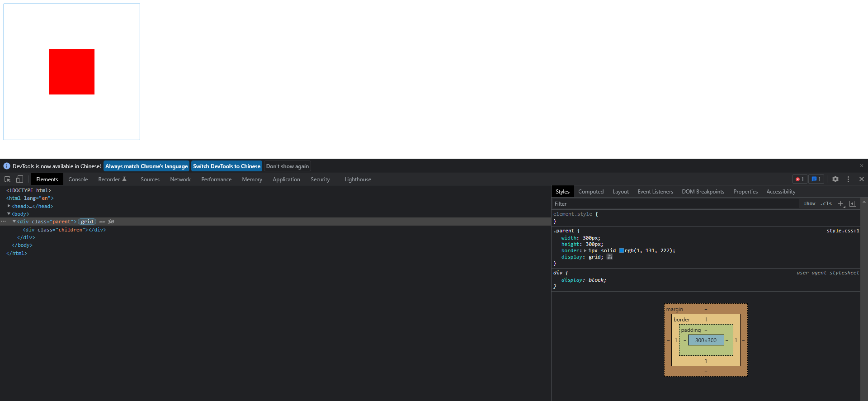Click Switch DevTools to Chinese button
The image size is (868, 401).
click(226, 166)
